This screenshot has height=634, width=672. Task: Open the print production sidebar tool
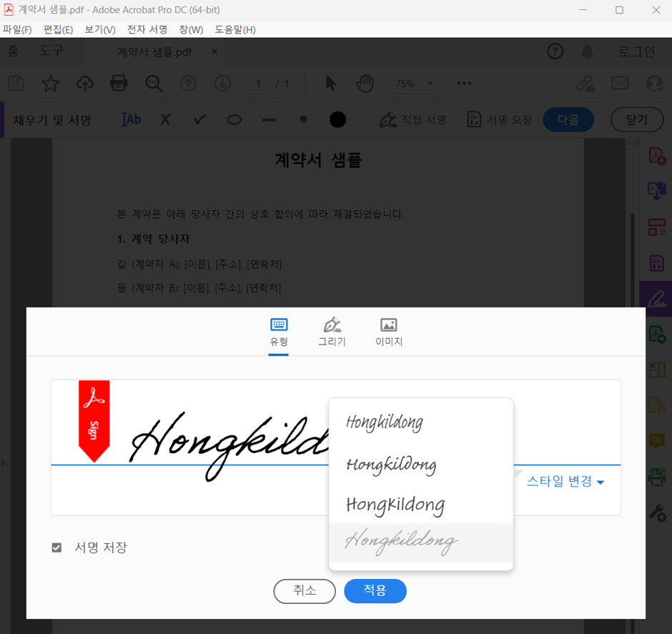click(x=656, y=476)
